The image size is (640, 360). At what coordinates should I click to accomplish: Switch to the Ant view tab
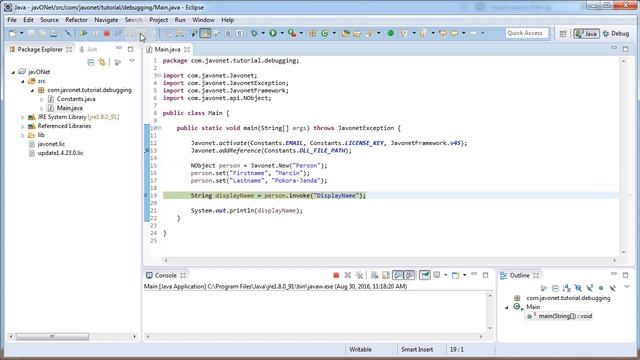[89, 49]
